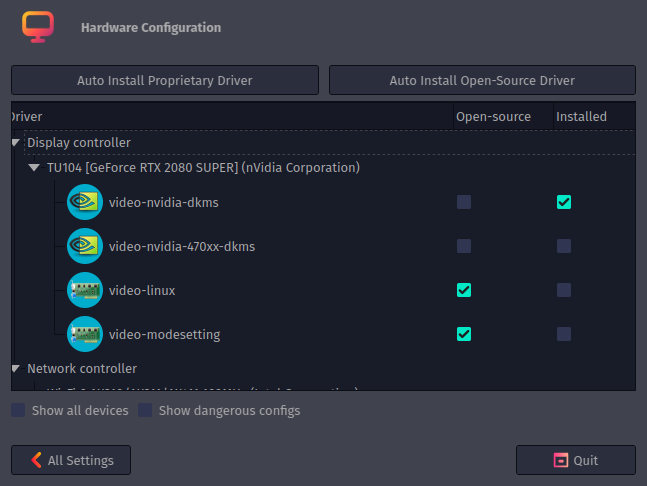
Task: Click the video-modesetting card icon
Action: point(85,334)
